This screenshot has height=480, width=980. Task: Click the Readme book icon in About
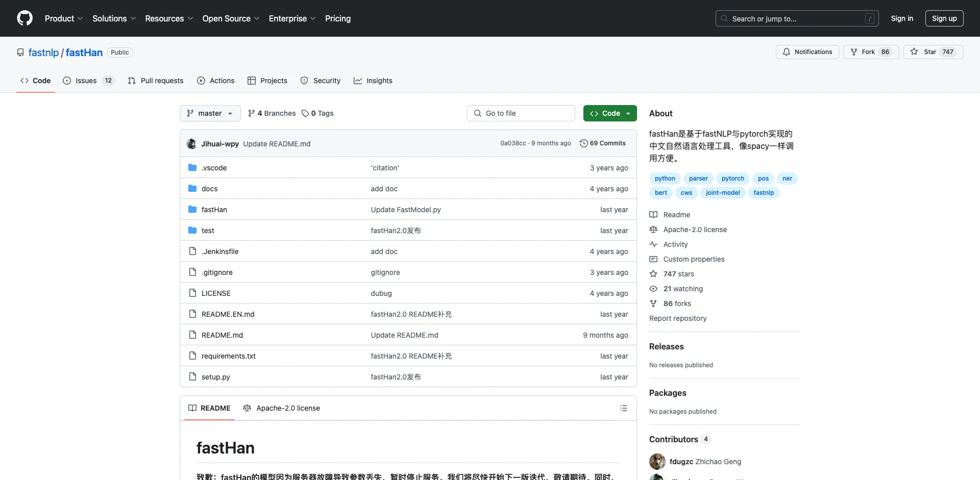coord(653,215)
